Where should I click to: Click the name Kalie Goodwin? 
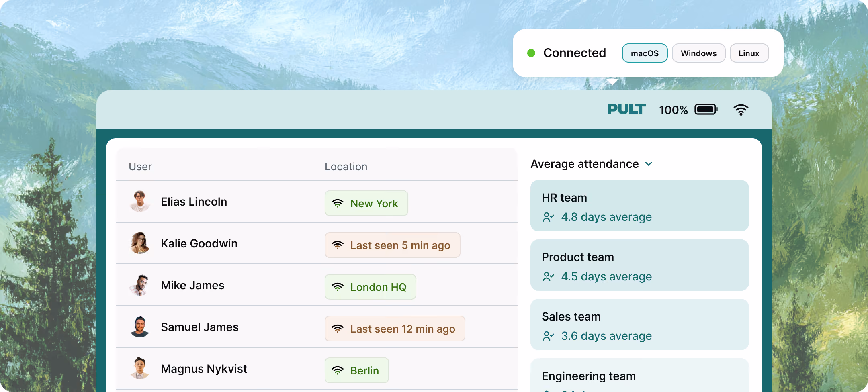(199, 243)
